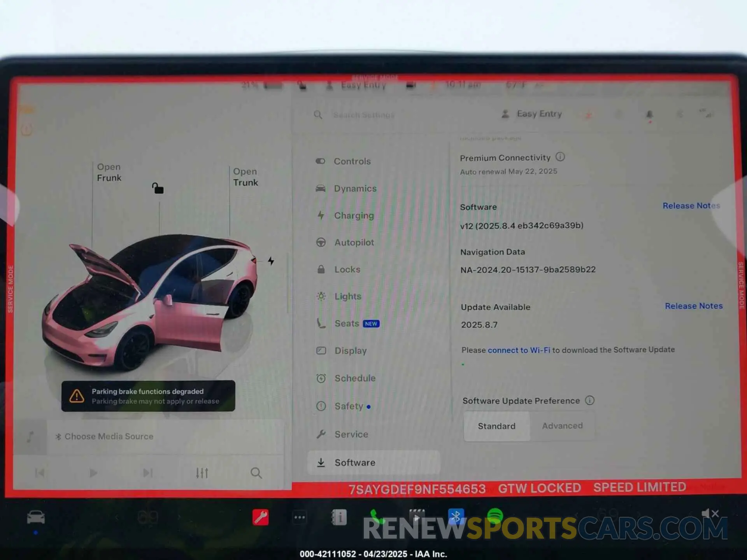Select Standard update preference
This screenshot has width=747, height=560.
(496, 426)
